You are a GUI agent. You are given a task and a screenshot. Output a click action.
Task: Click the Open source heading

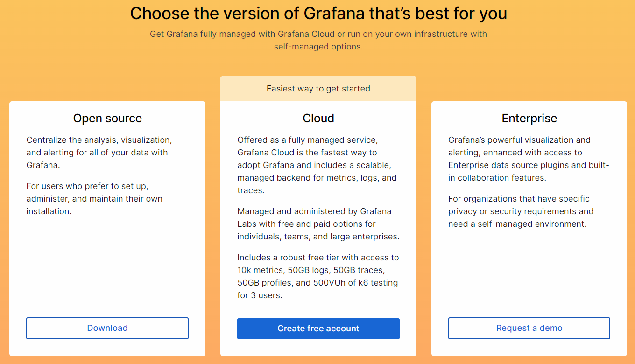pos(107,118)
